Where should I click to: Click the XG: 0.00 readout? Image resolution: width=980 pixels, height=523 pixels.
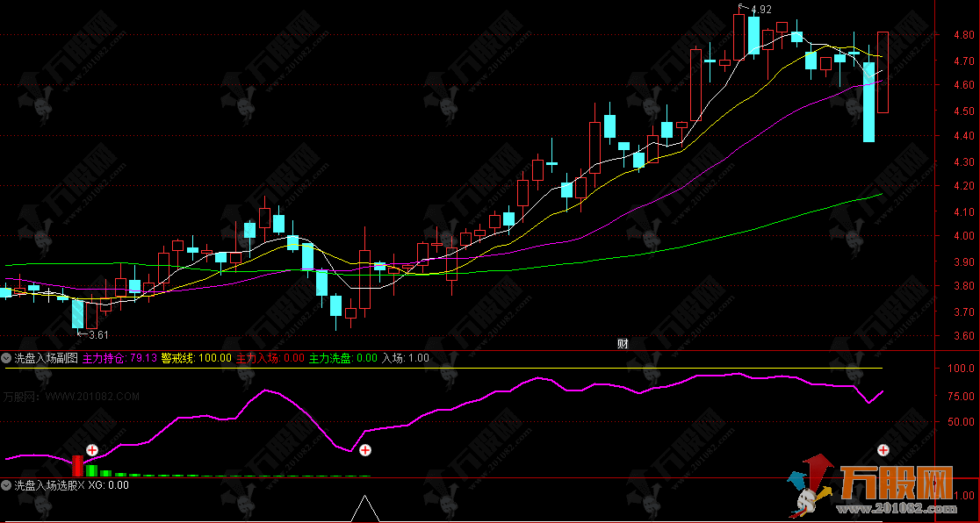coord(108,484)
